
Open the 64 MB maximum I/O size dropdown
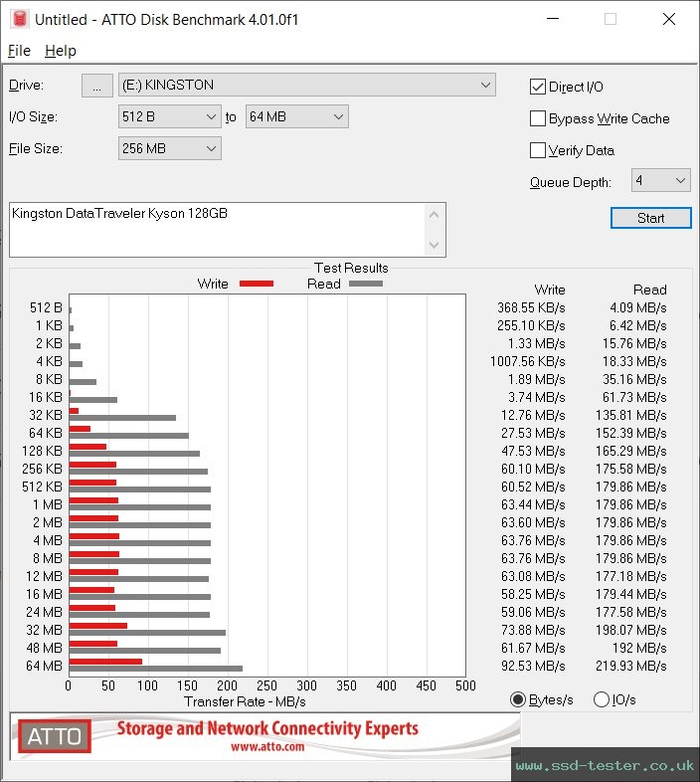click(x=296, y=116)
